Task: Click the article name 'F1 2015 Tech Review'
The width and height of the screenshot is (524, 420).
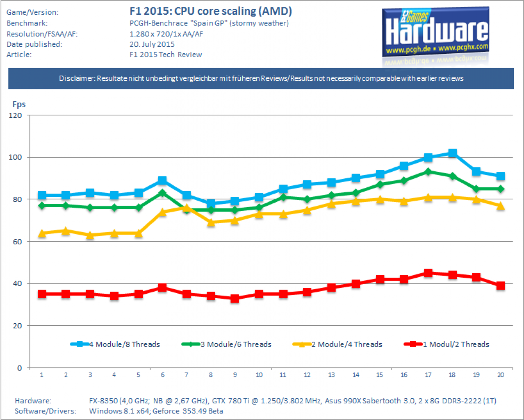Action: point(166,55)
